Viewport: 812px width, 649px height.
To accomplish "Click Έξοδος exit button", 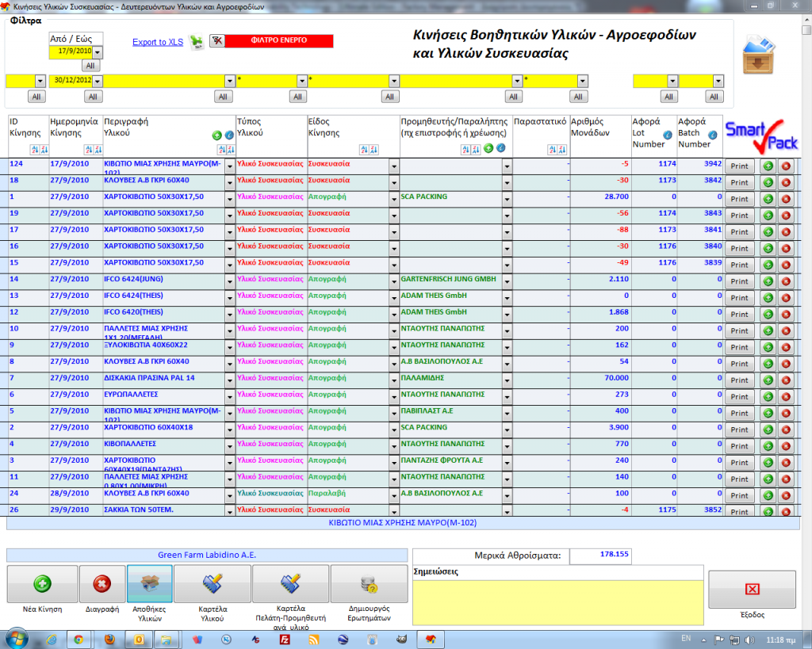I will pos(752,590).
